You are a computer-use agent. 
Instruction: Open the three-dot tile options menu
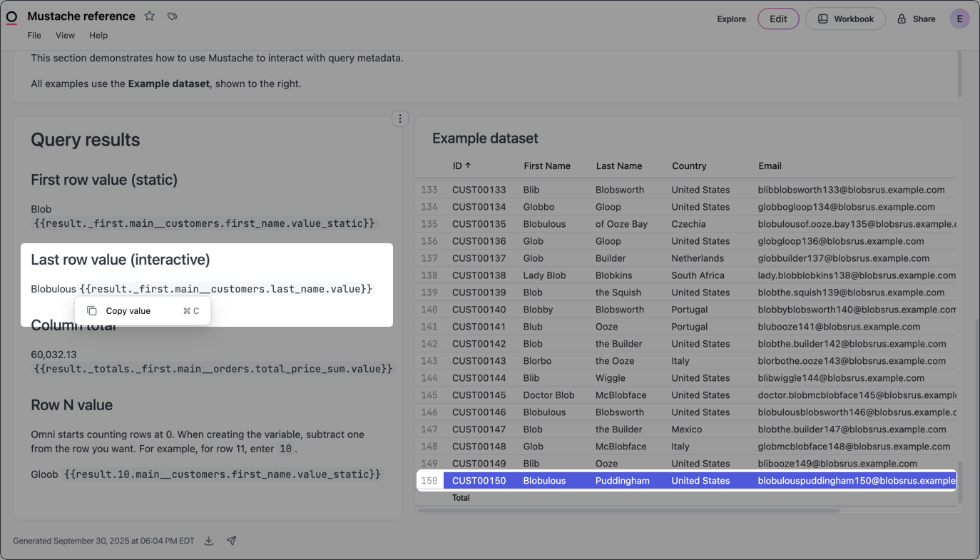pyautogui.click(x=400, y=118)
